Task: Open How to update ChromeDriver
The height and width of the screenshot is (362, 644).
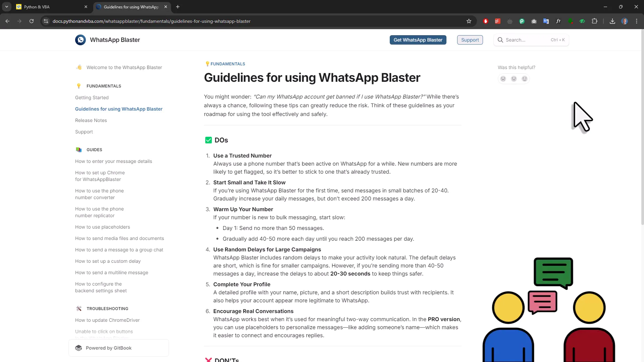Action: (107, 320)
